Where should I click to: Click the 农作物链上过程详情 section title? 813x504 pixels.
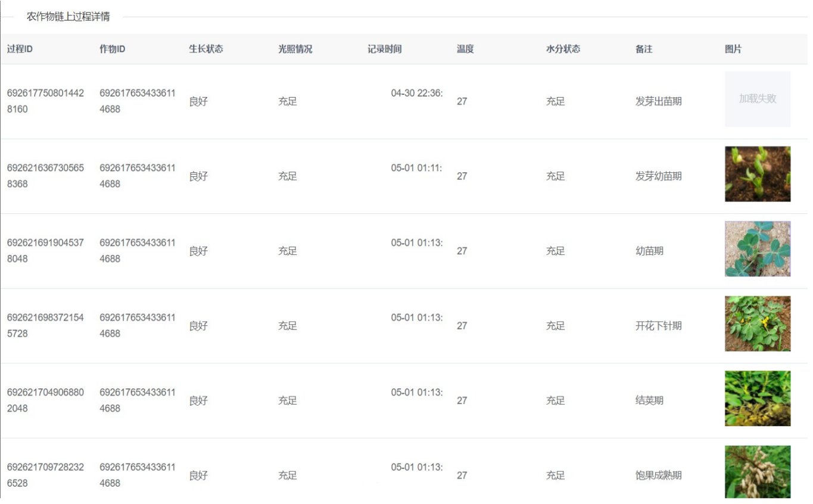click(x=68, y=17)
